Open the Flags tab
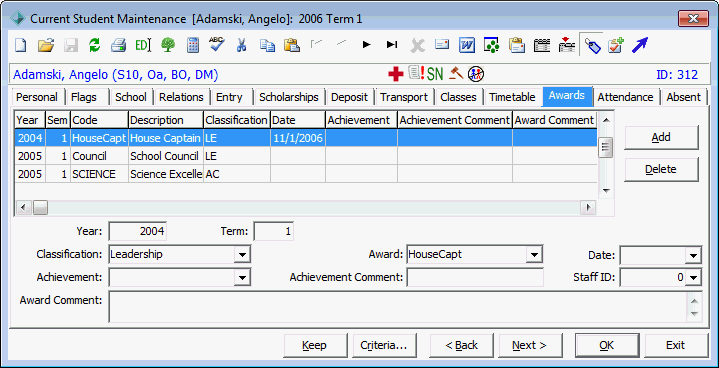This screenshot has height=368, width=719. pyautogui.click(x=84, y=97)
